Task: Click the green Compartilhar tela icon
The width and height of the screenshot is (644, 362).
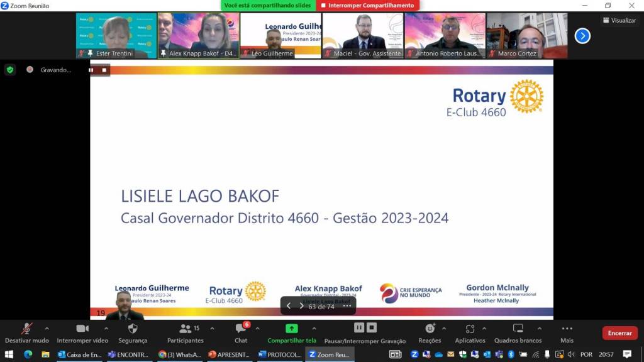Action: click(x=292, y=329)
